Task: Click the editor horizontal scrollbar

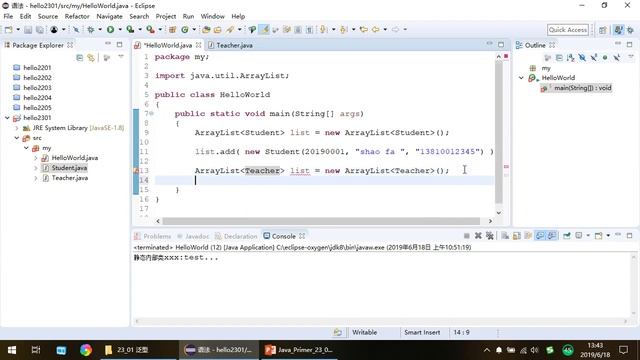Action: 321,221
